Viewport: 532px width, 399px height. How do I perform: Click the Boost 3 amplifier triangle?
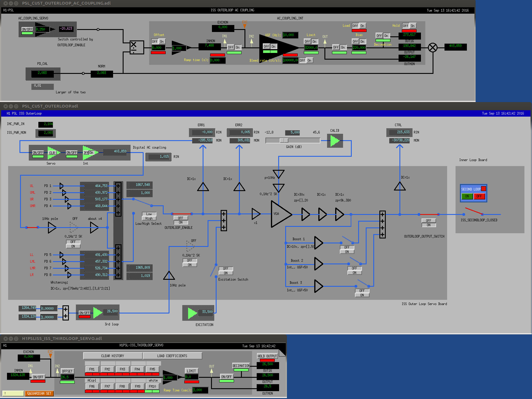pyautogui.click(x=319, y=286)
